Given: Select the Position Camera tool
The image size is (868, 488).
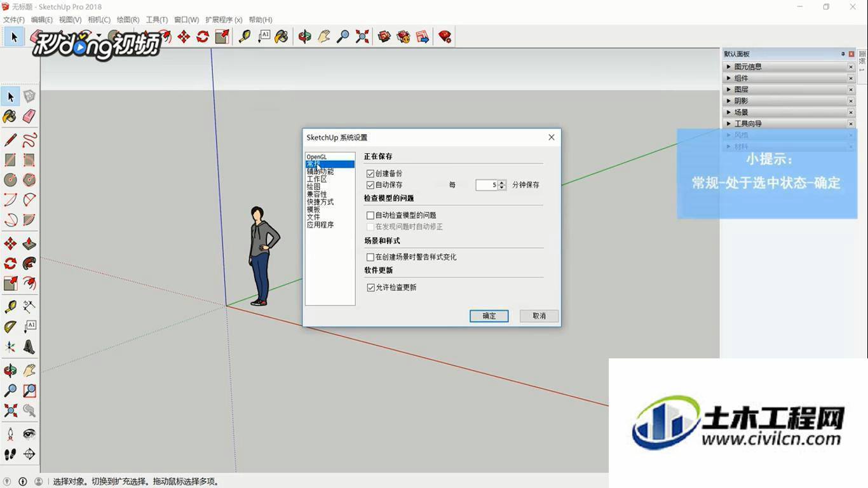Looking at the screenshot, I should [10, 435].
